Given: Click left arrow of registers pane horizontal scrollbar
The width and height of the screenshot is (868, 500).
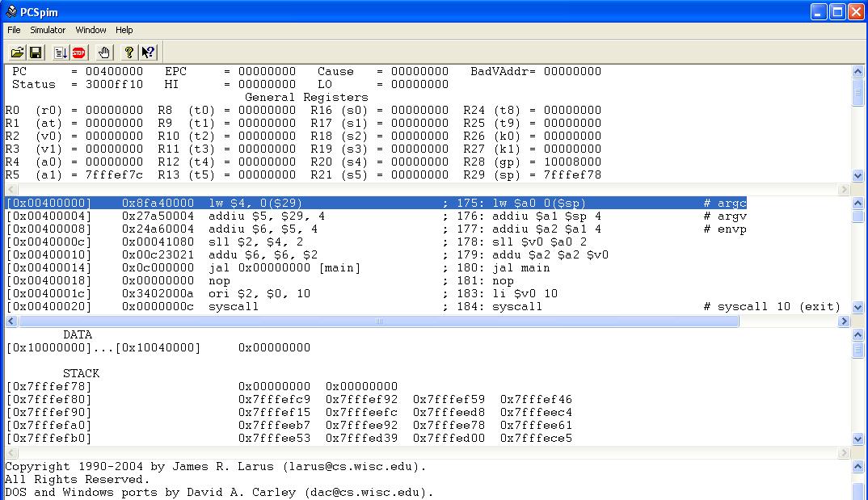Looking at the screenshot, I should [11, 189].
